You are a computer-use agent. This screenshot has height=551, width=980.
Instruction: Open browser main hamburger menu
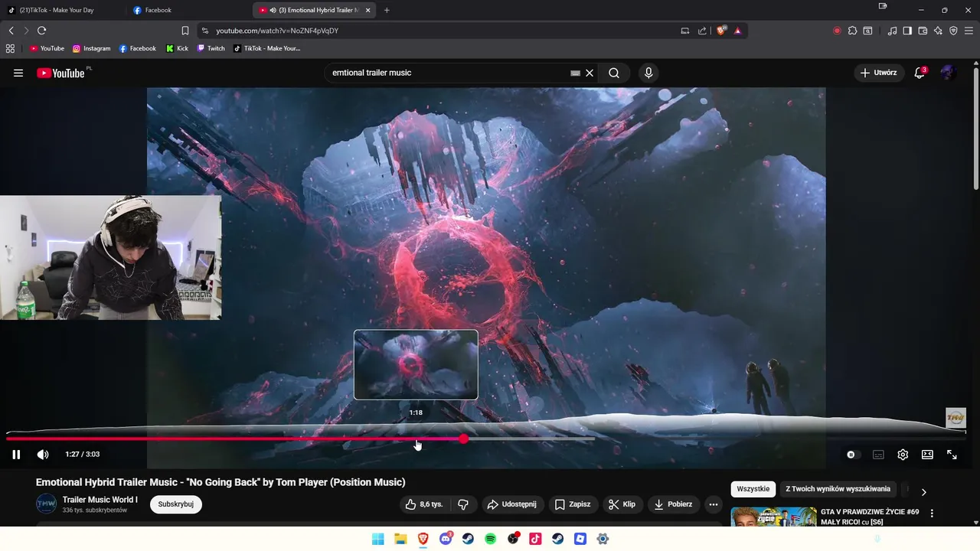click(969, 31)
